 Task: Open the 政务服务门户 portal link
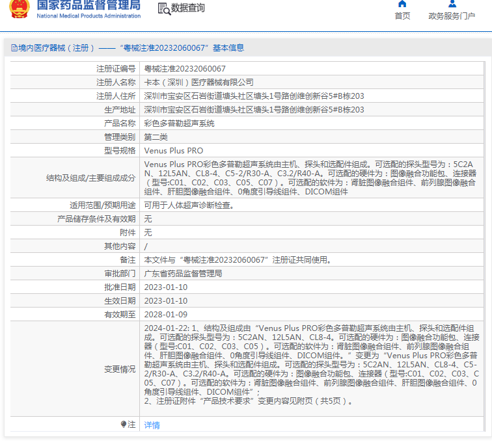452,16
